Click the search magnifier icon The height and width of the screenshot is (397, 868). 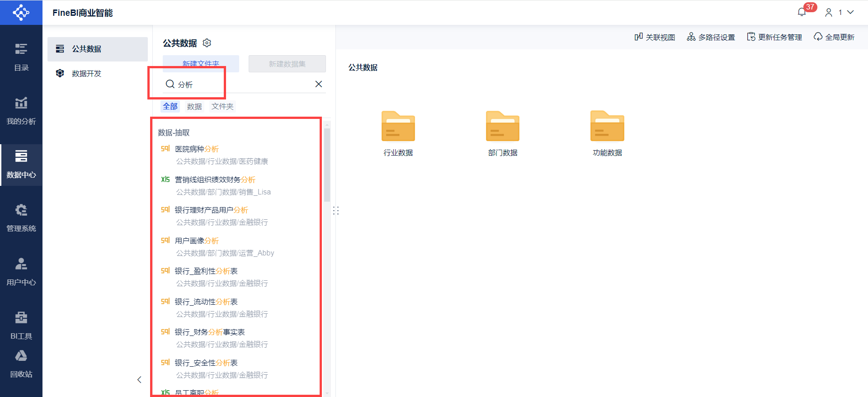(170, 84)
